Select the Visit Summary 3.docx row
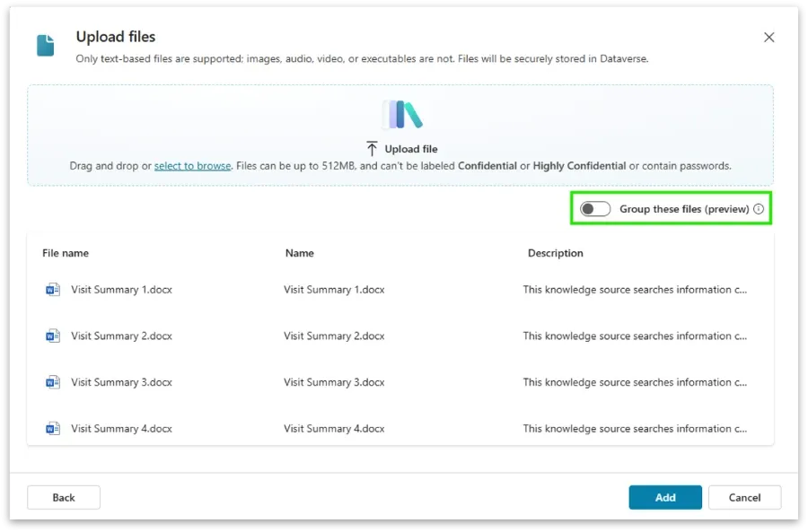Screen dimensions: 808x532 tap(269, 382)
